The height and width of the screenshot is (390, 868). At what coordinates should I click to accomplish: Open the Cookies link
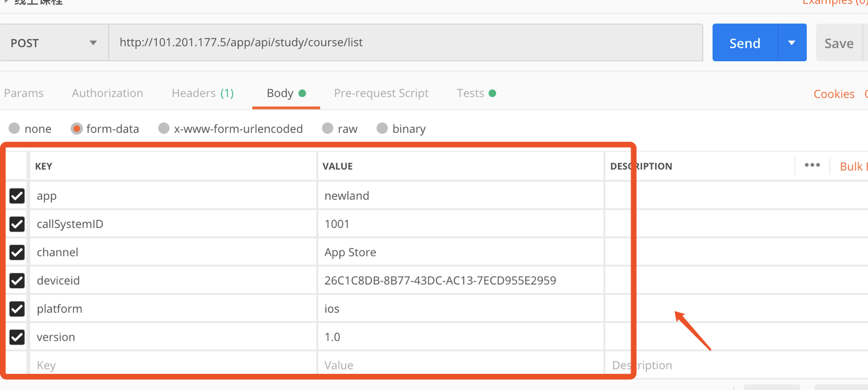click(834, 94)
